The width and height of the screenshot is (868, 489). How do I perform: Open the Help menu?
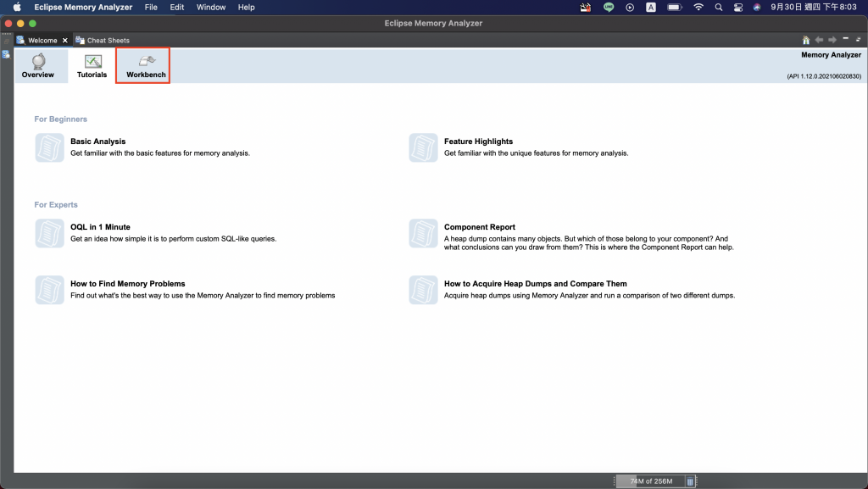point(247,7)
